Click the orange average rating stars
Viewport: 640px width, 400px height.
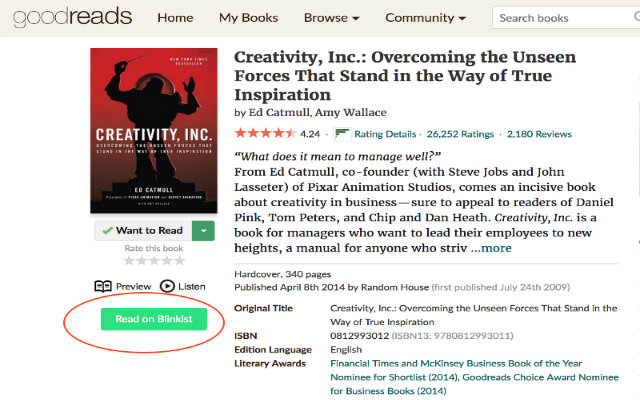tap(264, 133)
